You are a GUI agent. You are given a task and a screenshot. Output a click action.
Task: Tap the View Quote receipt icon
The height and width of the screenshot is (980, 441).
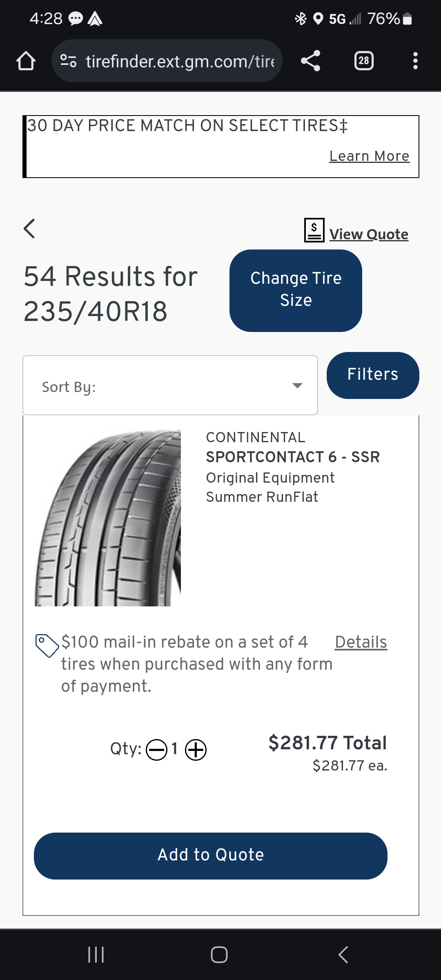(x=314, y=230)
